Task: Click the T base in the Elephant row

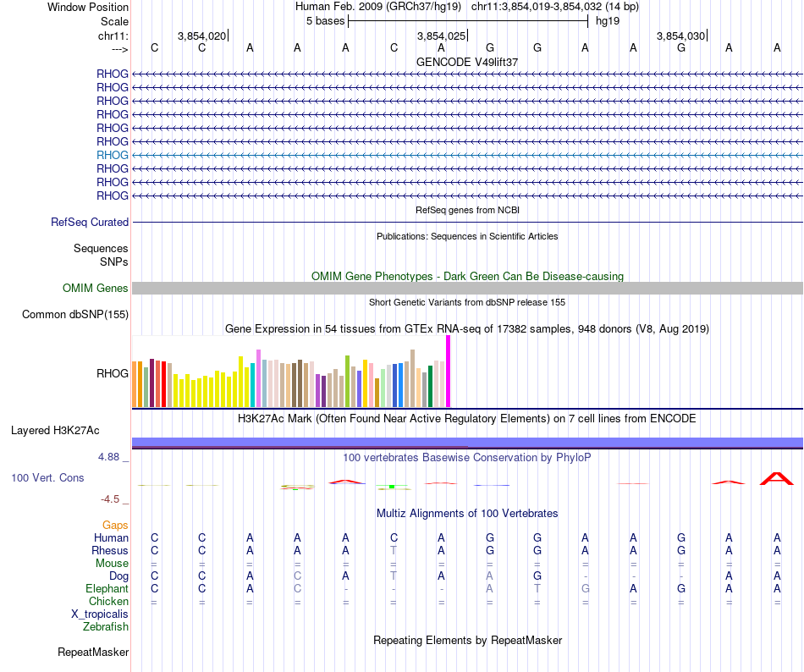Action: pyautogui.click(x=537, y=588)
